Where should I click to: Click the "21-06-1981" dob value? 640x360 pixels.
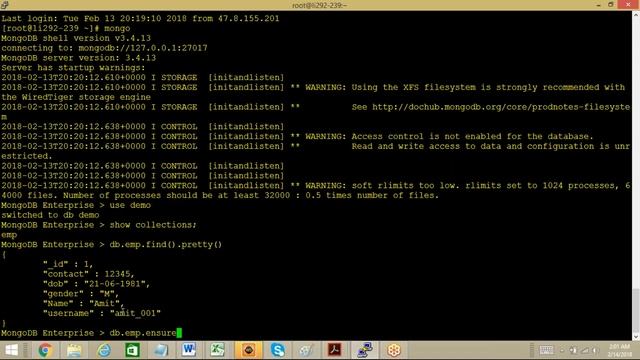(x=116, y=284)
